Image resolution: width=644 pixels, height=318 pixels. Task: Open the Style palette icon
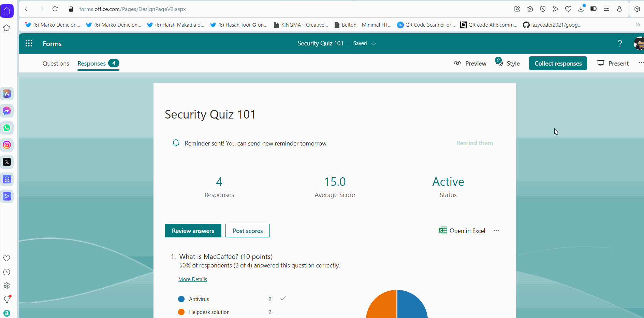click(499, 62)
